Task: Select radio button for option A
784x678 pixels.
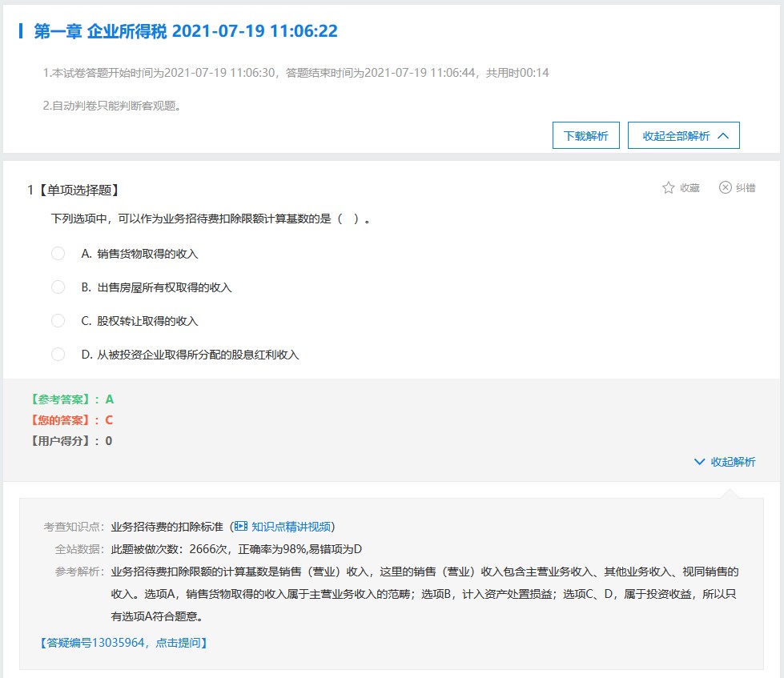Action: click(x=58, y=254)
